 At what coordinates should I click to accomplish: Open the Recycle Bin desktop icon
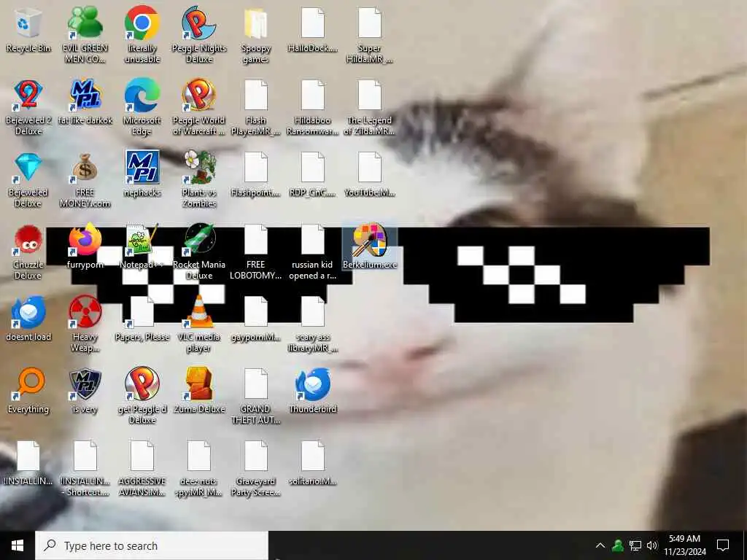[x=28, y=31]
